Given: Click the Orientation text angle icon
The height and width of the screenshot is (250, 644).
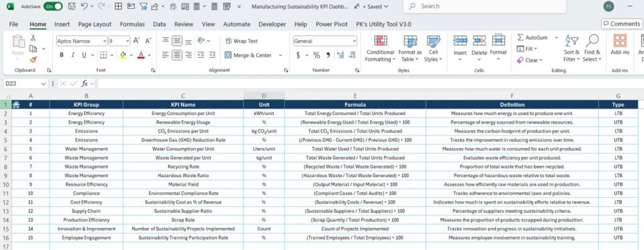Looking at the screenshot, I should coord(201,41).
